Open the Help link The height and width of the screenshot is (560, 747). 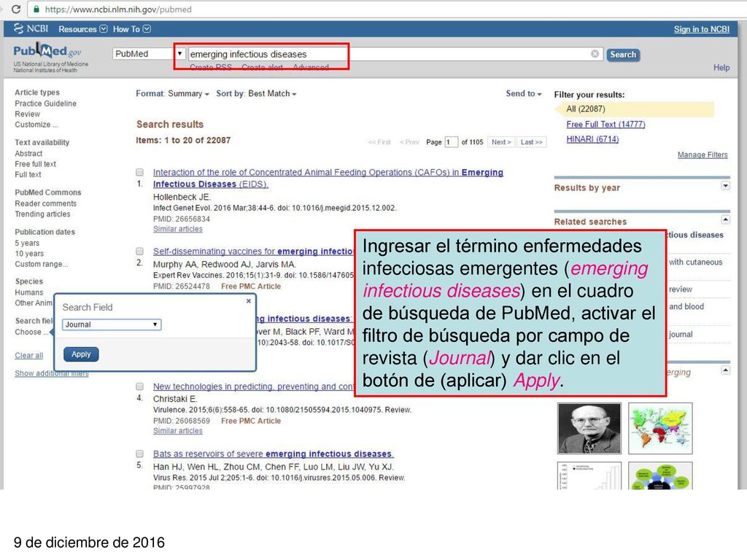tap(721, 68)
